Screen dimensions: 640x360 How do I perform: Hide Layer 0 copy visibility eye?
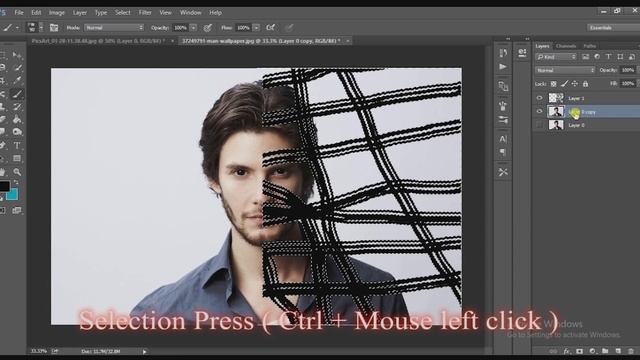coord(539,111)
